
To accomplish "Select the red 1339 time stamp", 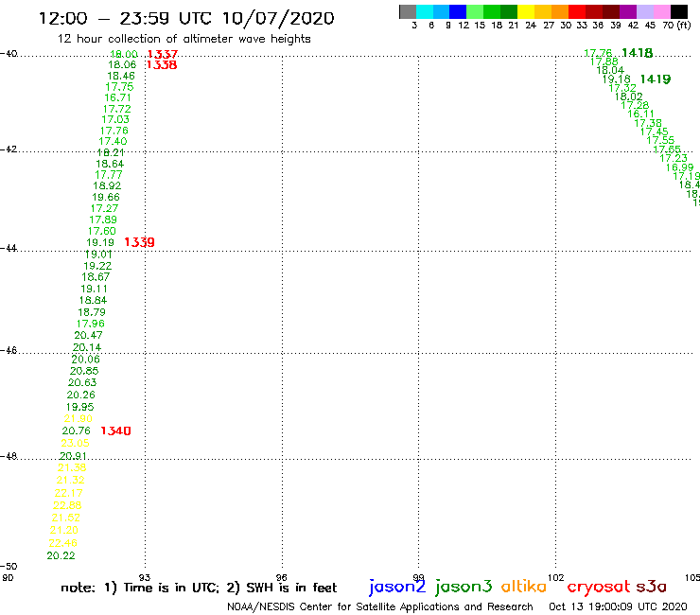I will pyautogui.click(x=139, y=242).
